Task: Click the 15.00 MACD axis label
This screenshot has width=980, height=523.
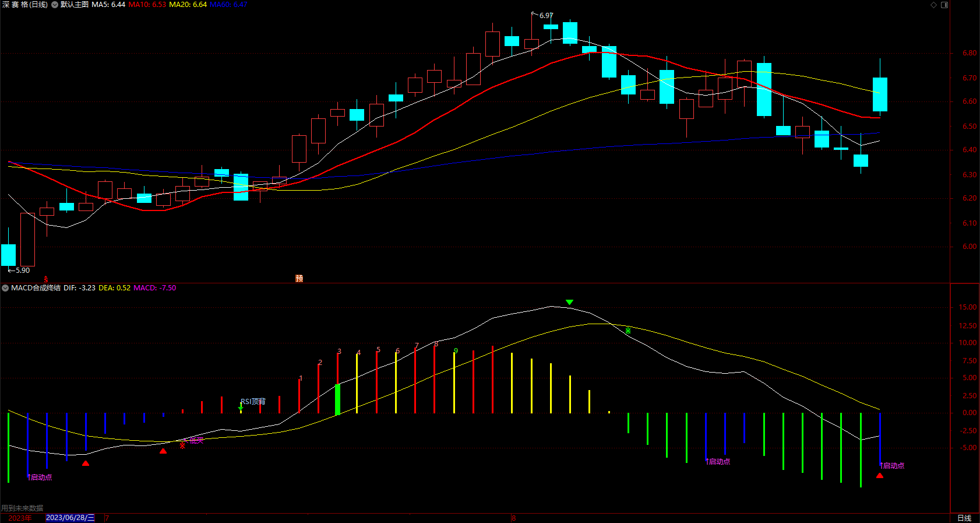Action: [x=968, y=307]
